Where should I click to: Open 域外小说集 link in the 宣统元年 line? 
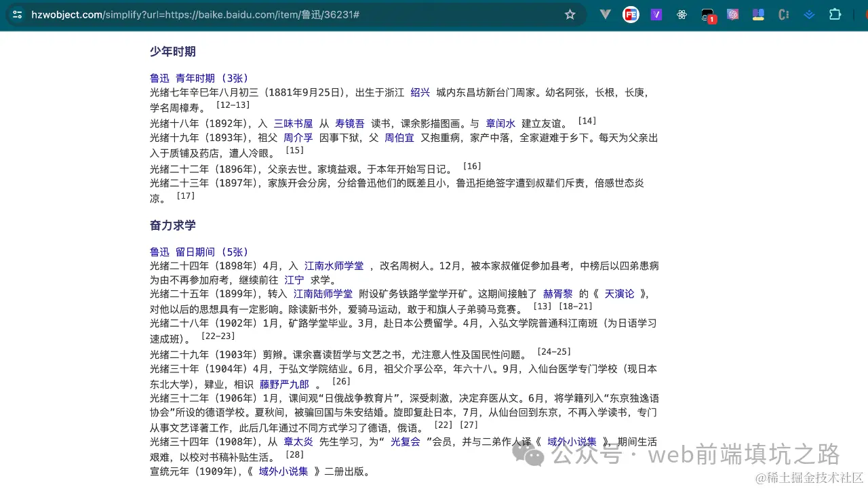(x=283, y=471)
